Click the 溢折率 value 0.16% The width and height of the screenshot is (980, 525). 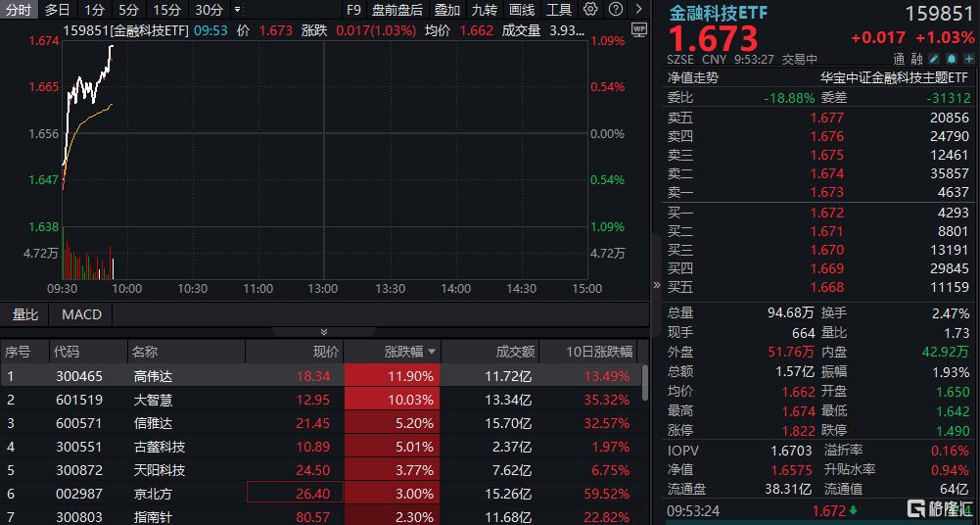(x=950, y=450)
